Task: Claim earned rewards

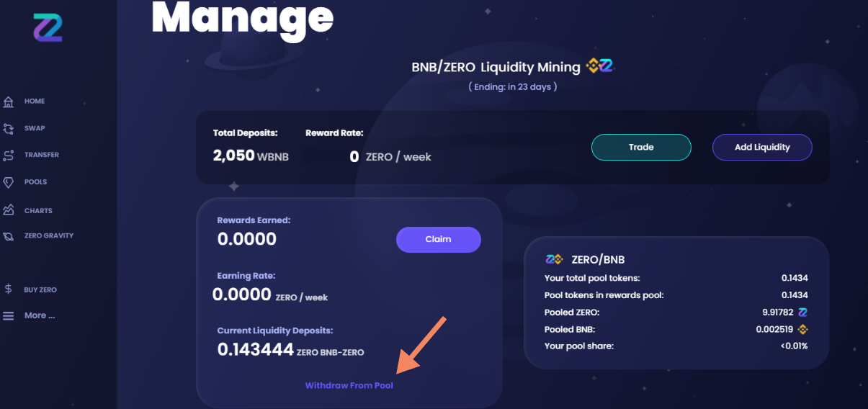Action: point(438,240)
